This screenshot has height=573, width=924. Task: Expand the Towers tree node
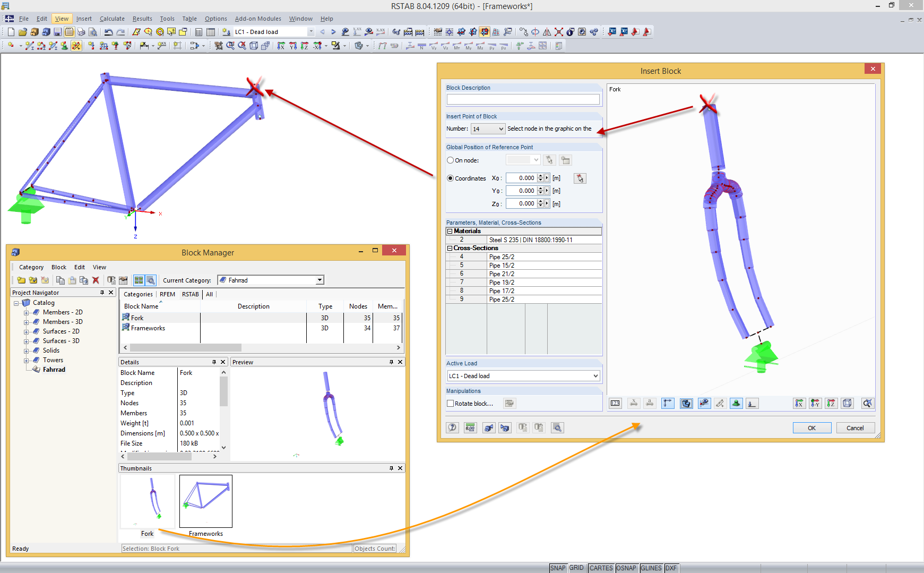click(x=26, y=361)
